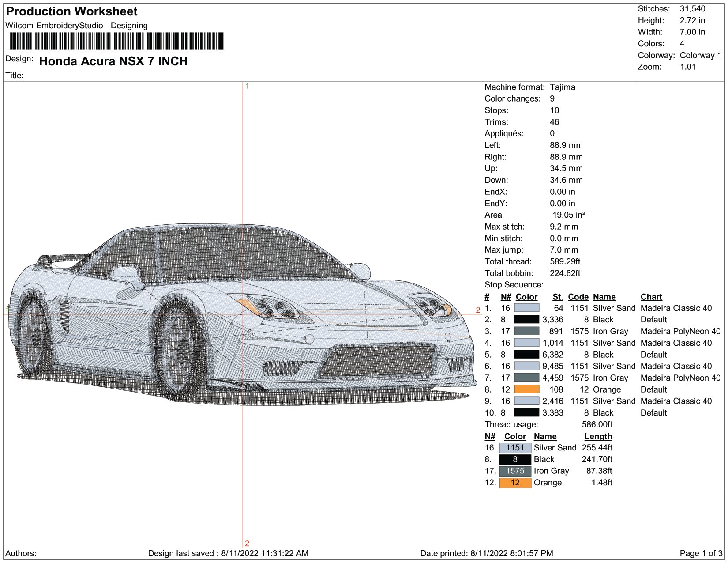This screenshot has width=728, height=563.
Task: Click the Thread usage total 586.00ft
Action: [597, 424]
